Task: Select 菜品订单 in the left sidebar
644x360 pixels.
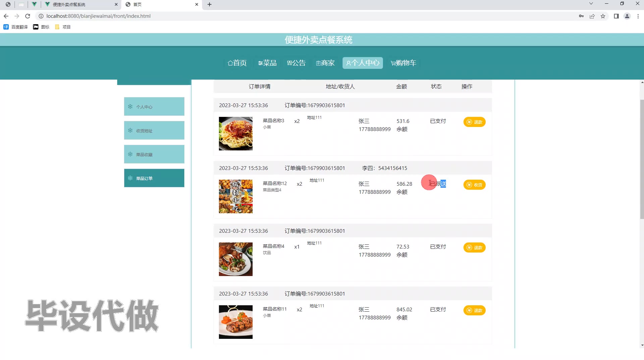Action: pyautogui.click(x=154, y=178)
